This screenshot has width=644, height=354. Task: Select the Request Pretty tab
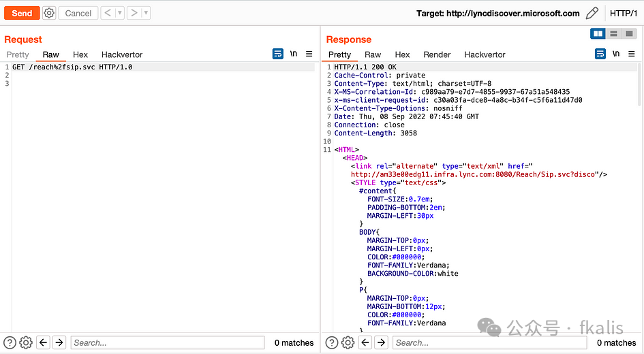[x=18, y=54]
